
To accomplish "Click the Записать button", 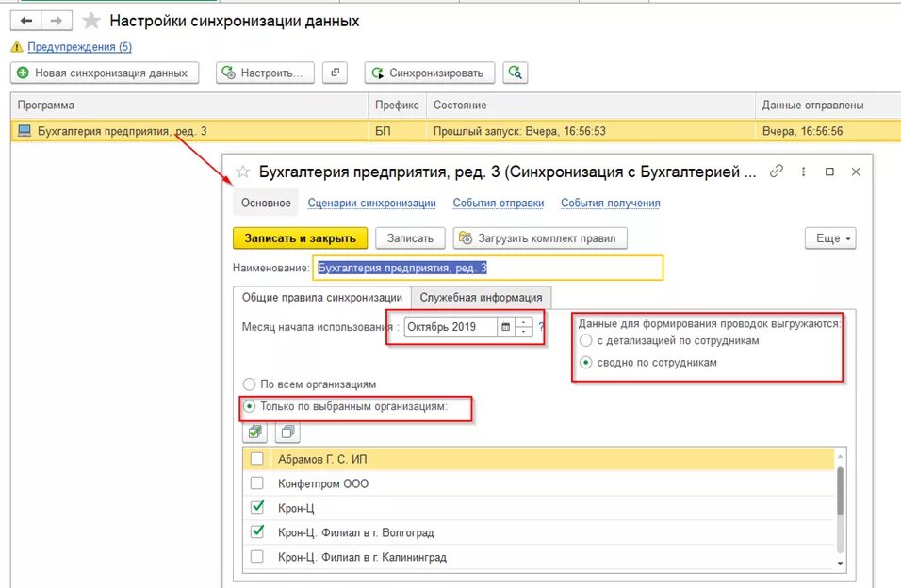I will [410, 238].
